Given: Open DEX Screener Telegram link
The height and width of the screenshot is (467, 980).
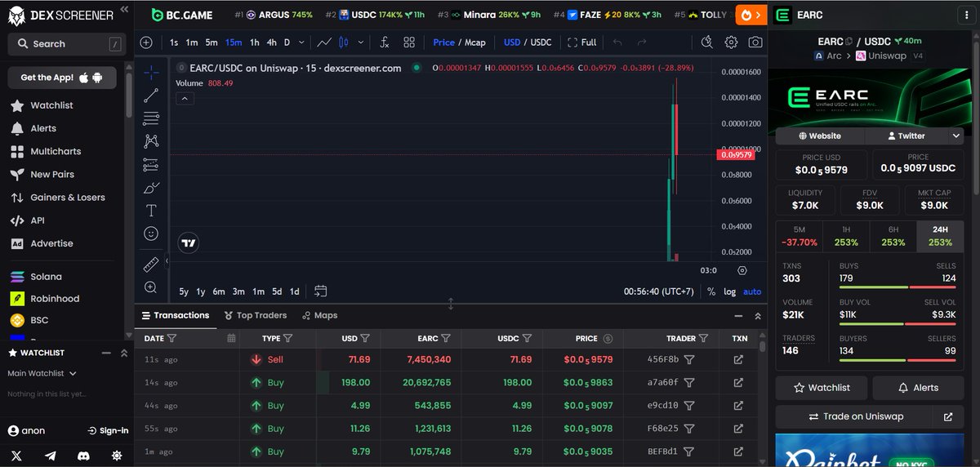Looking at the screenshot, I should [51, 456].
